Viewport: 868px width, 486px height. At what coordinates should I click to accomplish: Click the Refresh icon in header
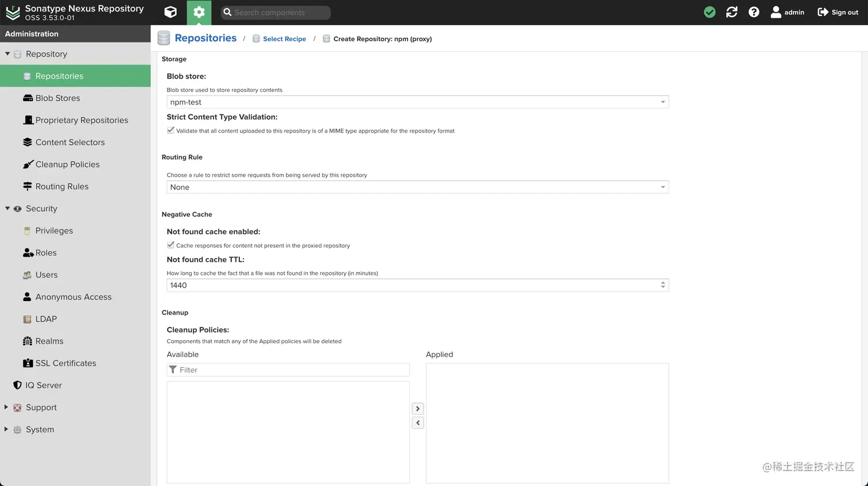(731, 12)
